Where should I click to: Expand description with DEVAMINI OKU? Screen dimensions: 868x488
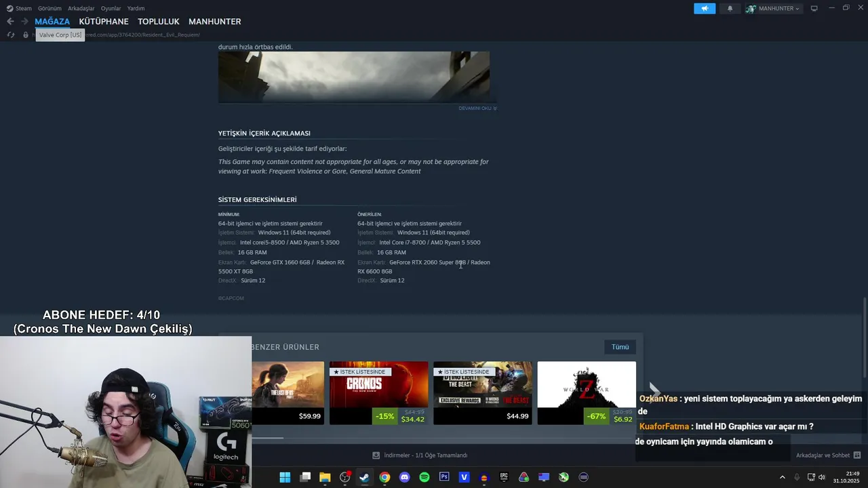click(477, 108)
